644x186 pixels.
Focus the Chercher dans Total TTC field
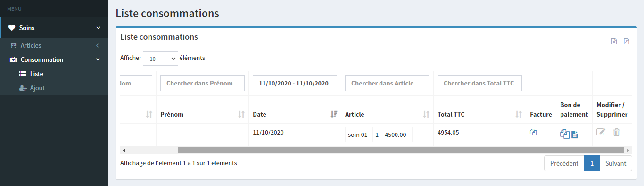click(480, 83)
